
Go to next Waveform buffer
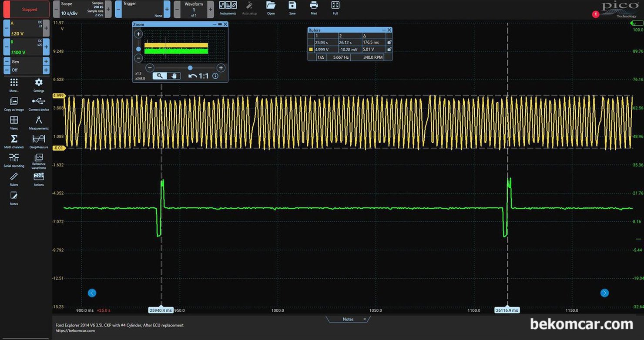coord(211,9)
